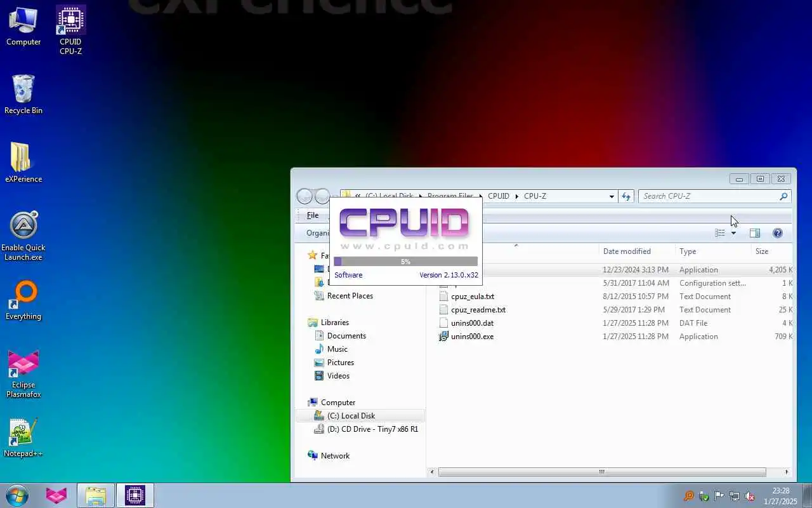Open the CPUID CPU-Z desktop shortcut
The width and height of the screenshot is (812, 508).
[x=70, y=30]
